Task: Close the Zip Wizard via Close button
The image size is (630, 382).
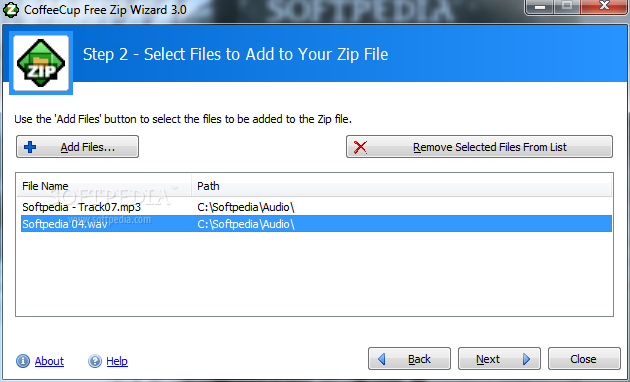Action: tap(584, 359)
